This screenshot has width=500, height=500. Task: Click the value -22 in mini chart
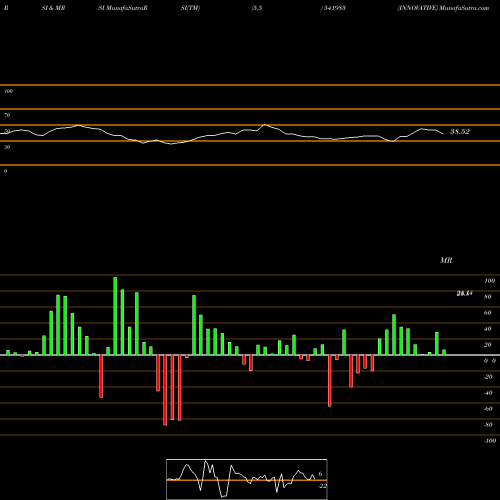click(323, 486)
